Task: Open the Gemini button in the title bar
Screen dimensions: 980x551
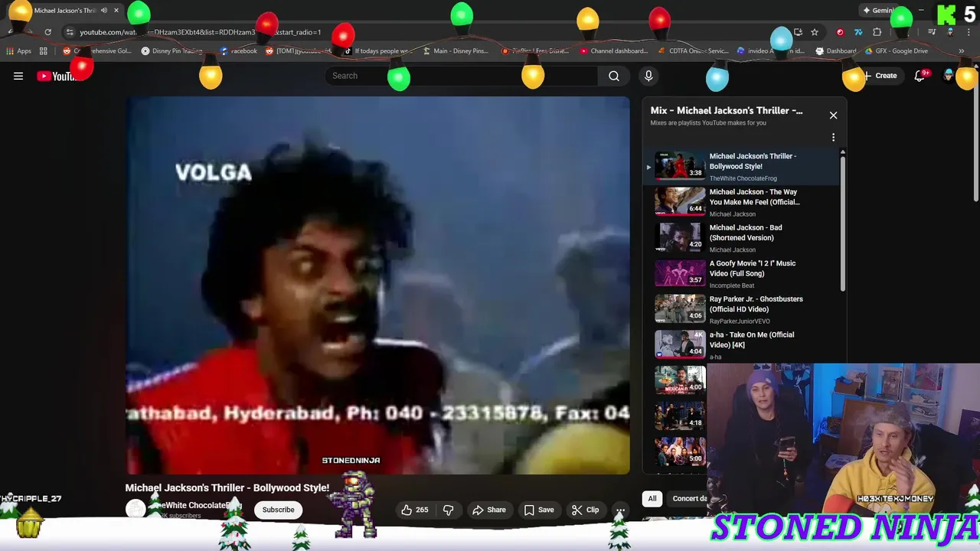Action: 880,11
